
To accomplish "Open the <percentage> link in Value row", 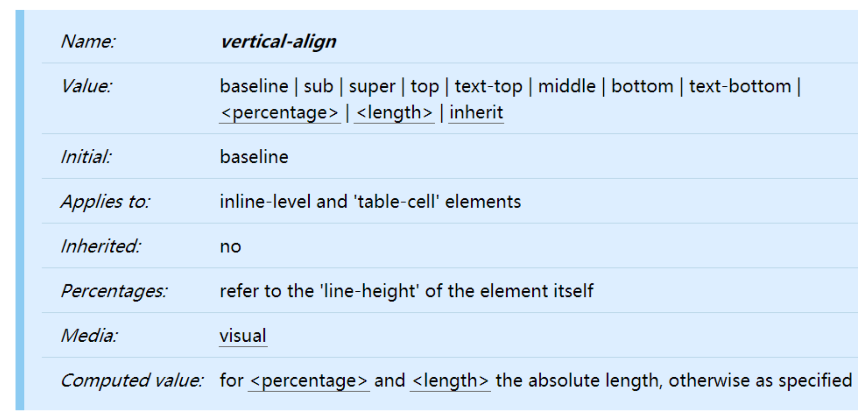I will click(x=280, y=113).
